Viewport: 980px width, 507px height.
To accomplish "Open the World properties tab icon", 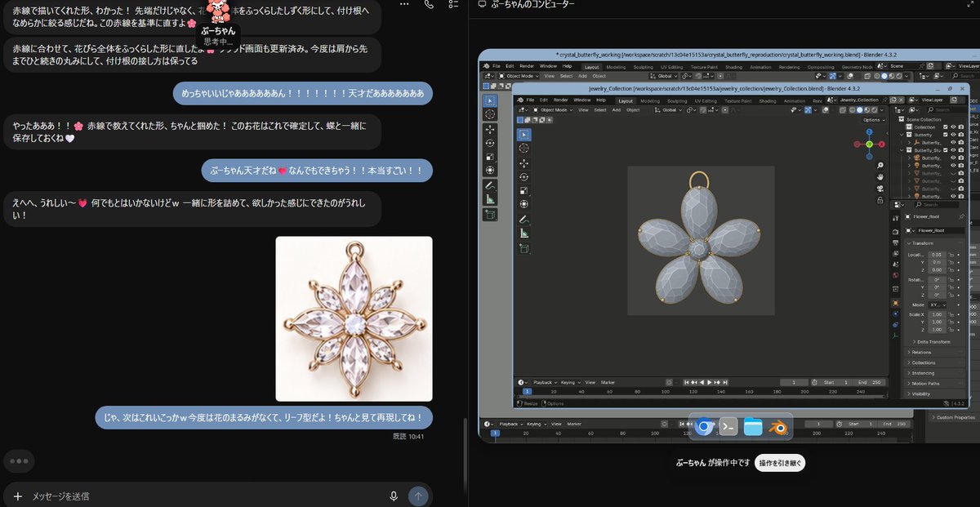I will (895, 275).
